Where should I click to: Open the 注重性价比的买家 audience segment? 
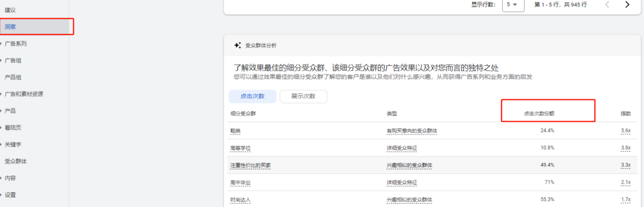pyautogui.click(x=251, y=165)
